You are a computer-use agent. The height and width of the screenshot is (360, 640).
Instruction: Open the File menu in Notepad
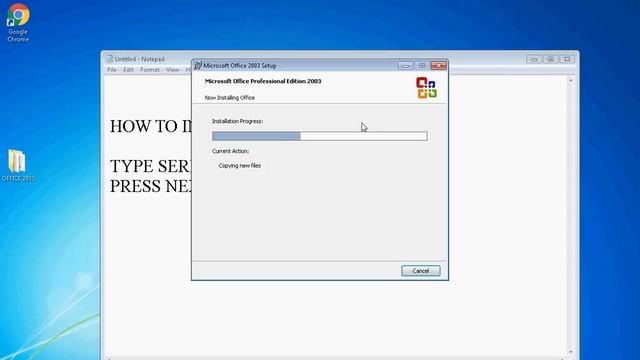pos(112,70)
